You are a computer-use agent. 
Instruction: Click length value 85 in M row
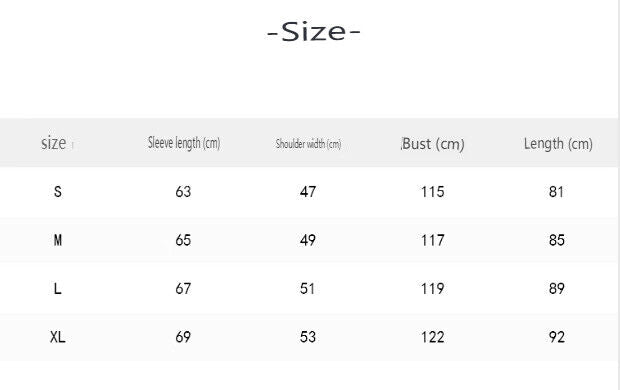tap(557, 240)
